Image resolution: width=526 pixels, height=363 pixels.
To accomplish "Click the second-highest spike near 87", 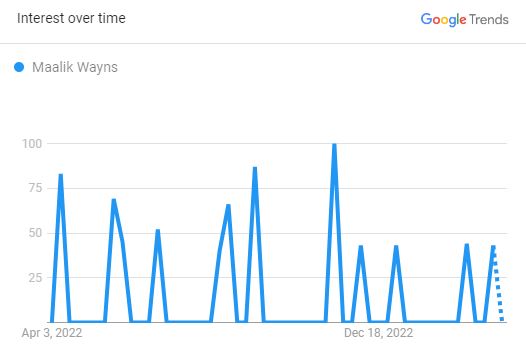I will click(255, 169).
